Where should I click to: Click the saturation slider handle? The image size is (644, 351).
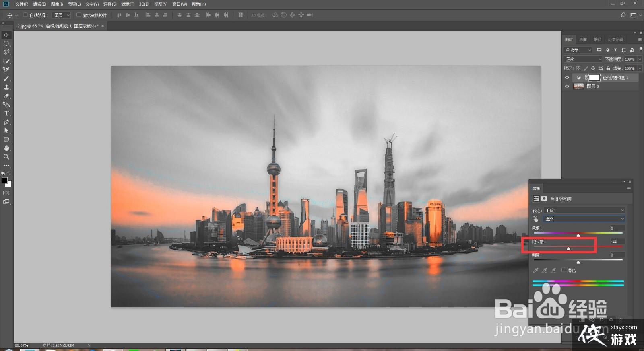(x=568, y=249)
